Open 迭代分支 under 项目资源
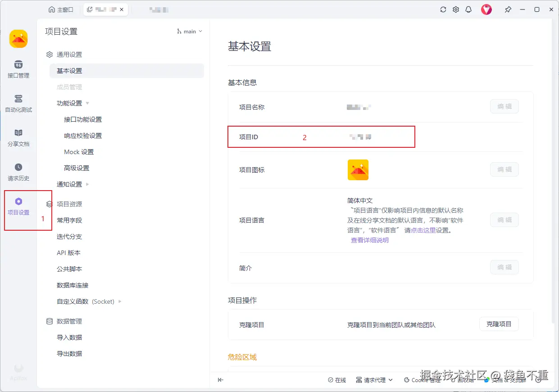This screenshot has height=392, width=559. 69,237
